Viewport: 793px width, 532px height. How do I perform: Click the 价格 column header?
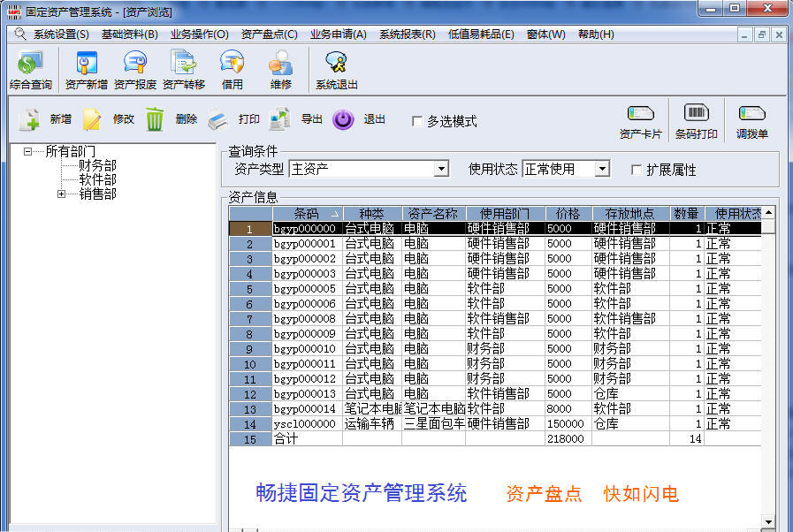(568, 213)
